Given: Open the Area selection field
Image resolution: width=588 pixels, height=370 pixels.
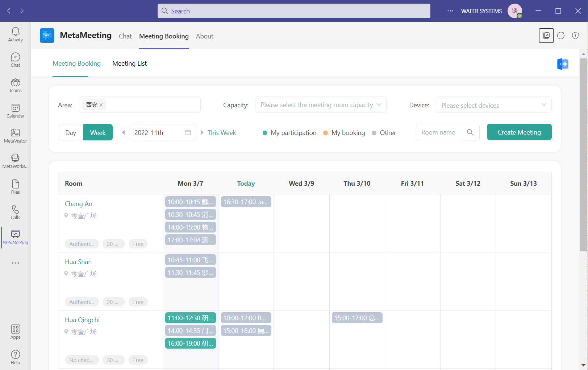Looking at the screenshot, I should tap(140, 105).
